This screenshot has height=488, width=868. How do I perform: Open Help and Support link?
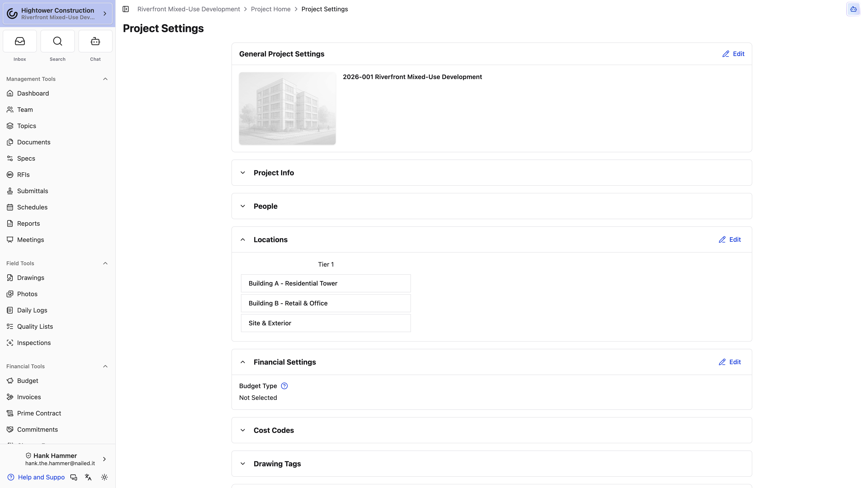[36, 477]
